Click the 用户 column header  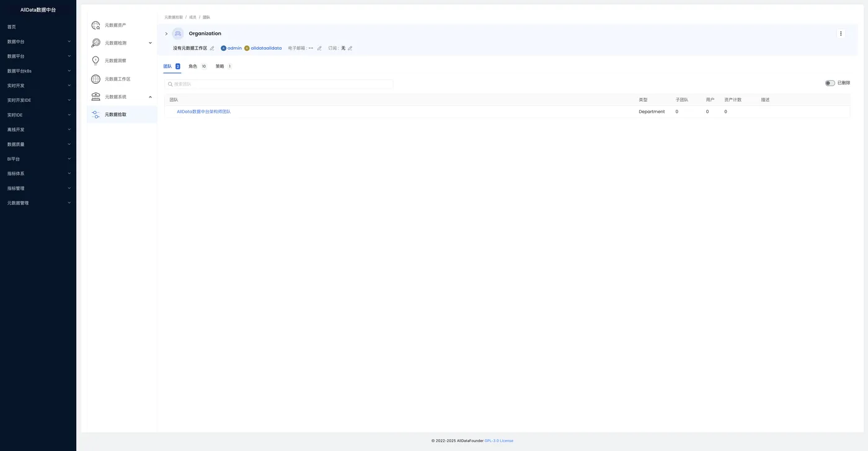tap(711, 100)
